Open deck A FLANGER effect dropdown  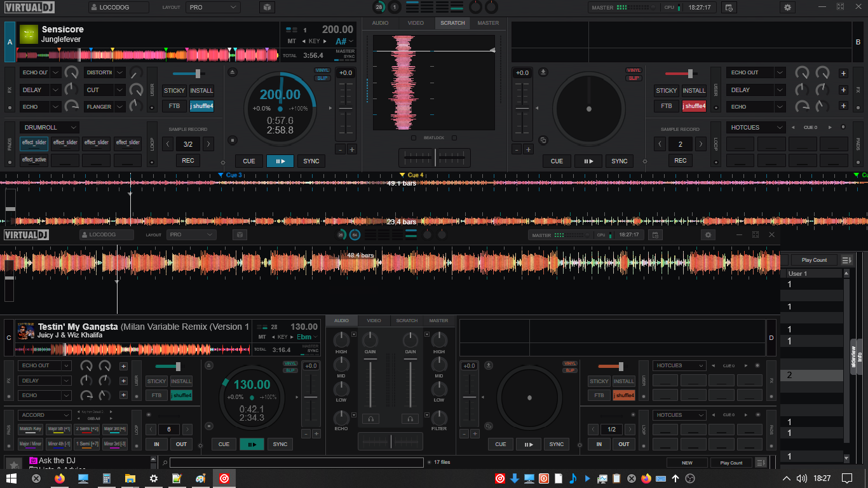[x=104, y=107]
